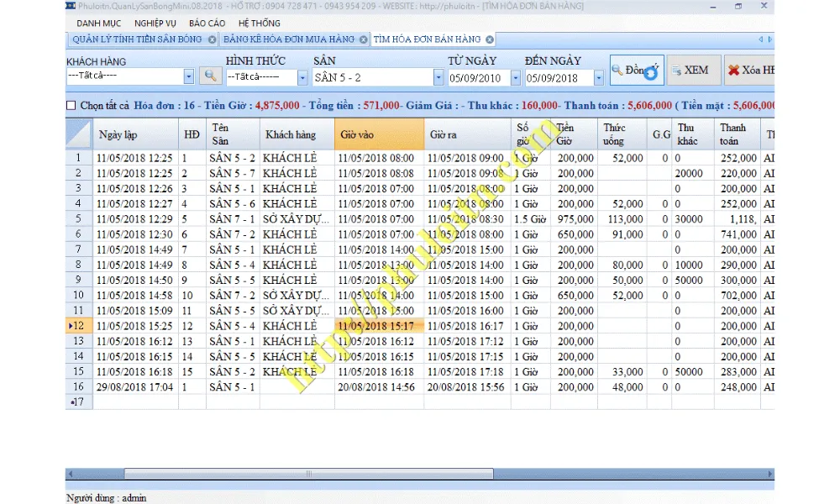Click the XEM button
Viewport: 840px width, 504px height.
click(x=695, y=71)
